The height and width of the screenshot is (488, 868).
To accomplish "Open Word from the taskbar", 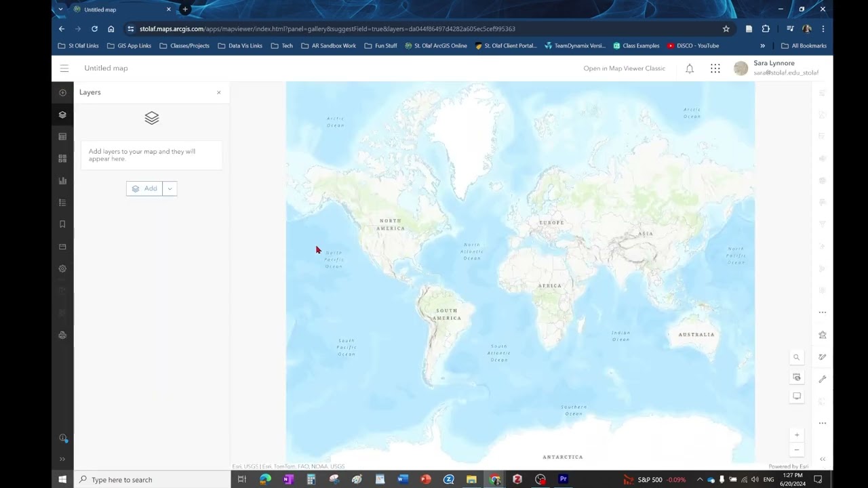I will tap(403, 479).
